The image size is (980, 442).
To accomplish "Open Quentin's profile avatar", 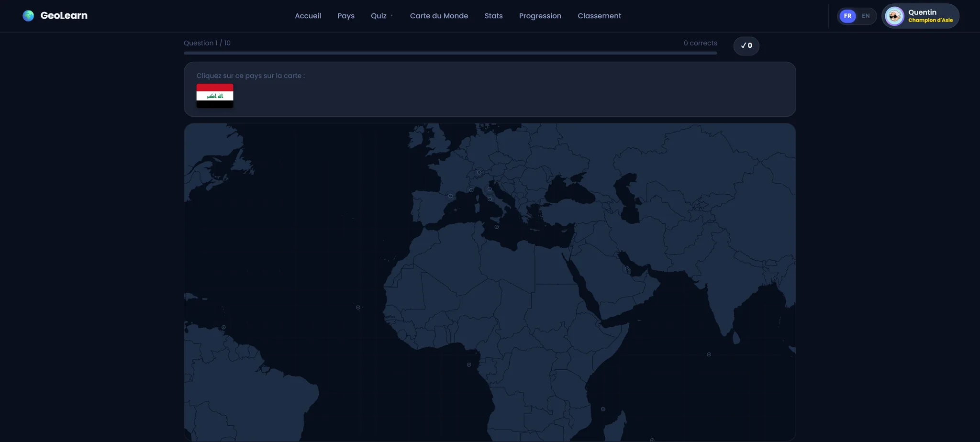I will (x=894, y=16).
